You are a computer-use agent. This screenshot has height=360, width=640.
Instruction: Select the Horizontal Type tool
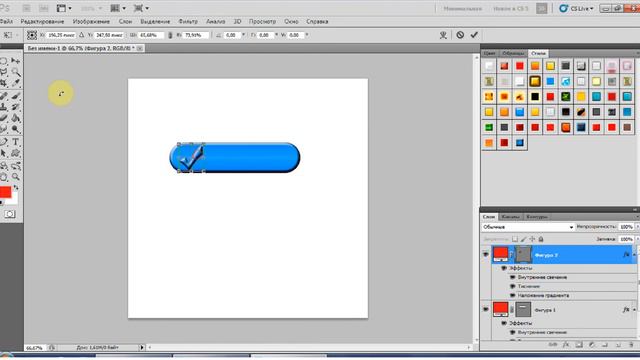16,142
